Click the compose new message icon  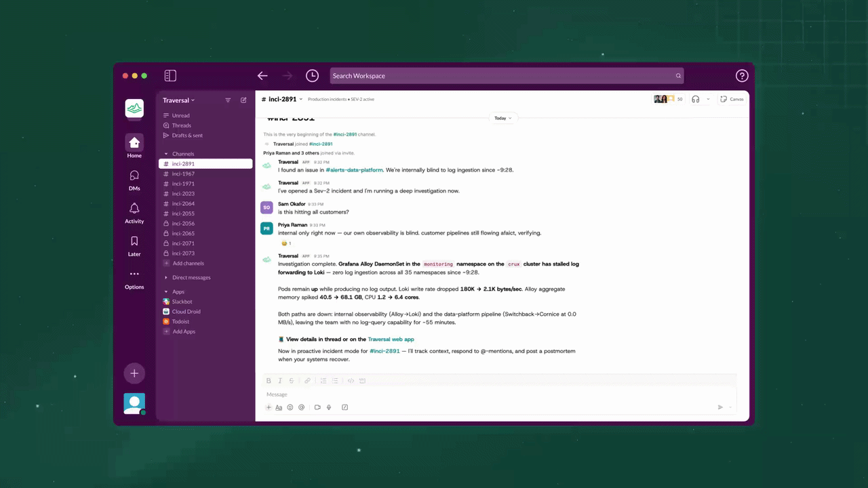243,100
